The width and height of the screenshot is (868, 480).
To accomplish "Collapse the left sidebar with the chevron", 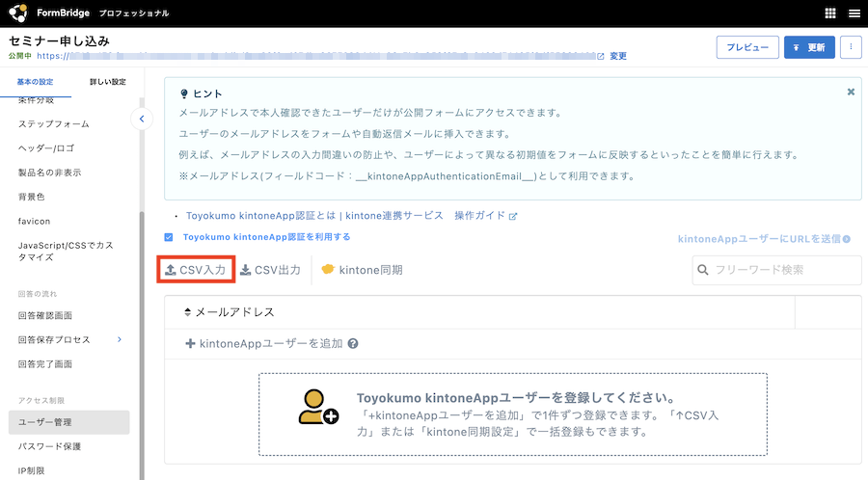I will coord(142,120).
